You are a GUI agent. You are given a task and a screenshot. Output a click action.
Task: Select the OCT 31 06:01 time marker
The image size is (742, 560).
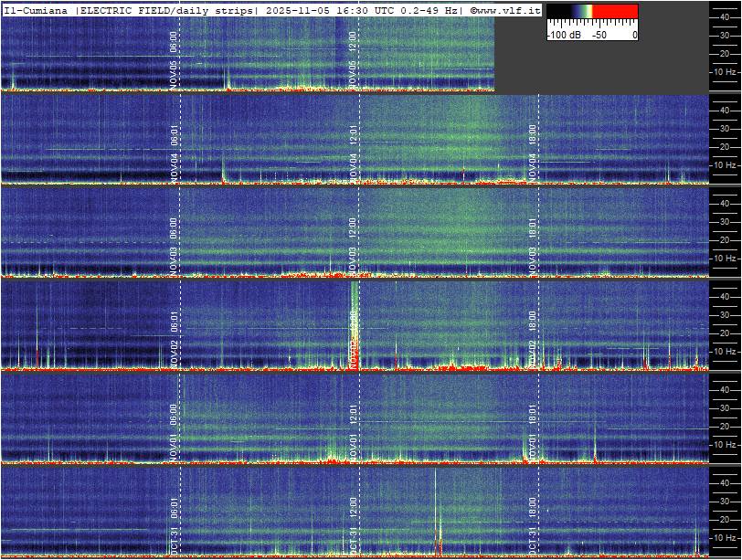(174, 523)
